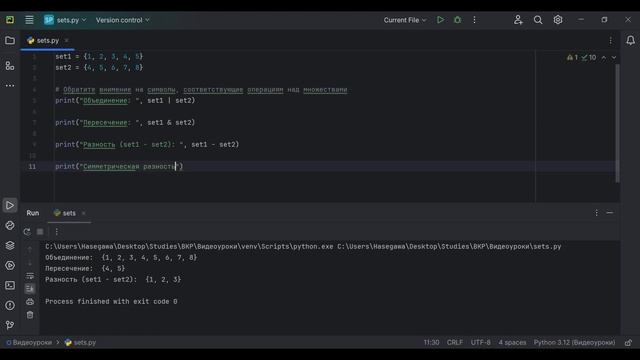
Task: Open the Python Packages sidebar icon
Action: tap(10, 225)
